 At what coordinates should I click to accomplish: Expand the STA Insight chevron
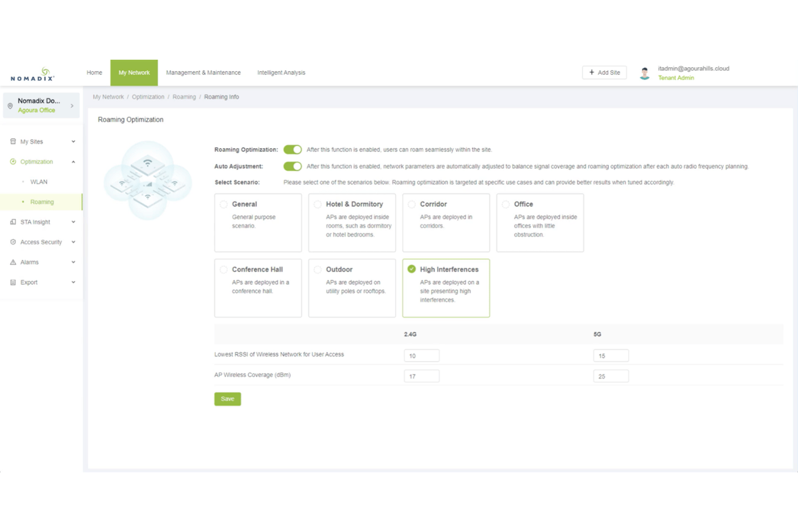[x=73, y=222]
